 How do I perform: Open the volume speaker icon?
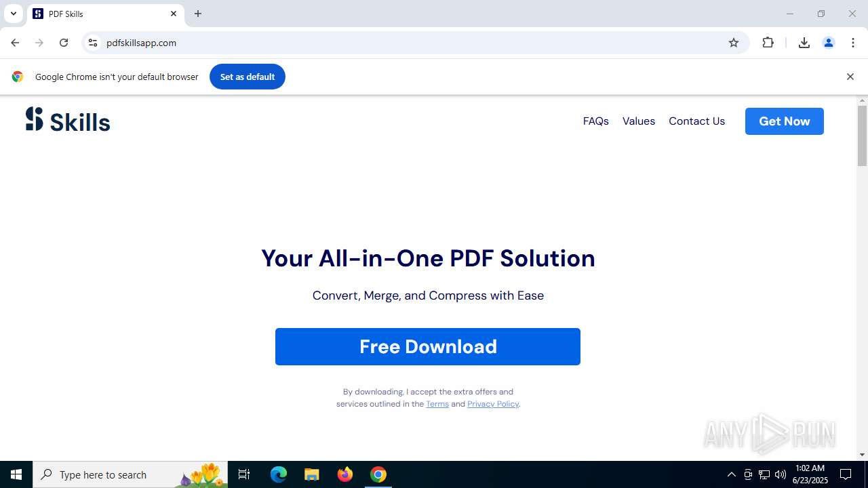coord(781,474)
